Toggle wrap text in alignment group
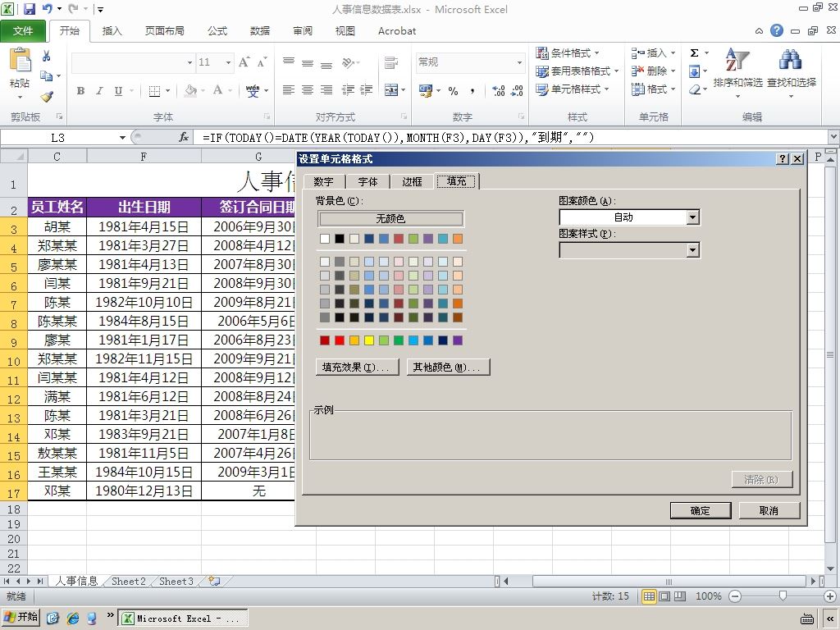This screenshot has width=840, height=630. tap(391, 62)
